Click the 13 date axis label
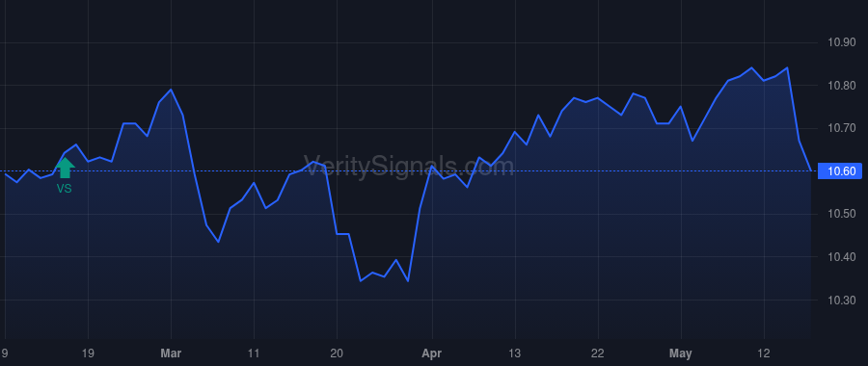This screenshot has width=868, height=366. click(515, 353)
